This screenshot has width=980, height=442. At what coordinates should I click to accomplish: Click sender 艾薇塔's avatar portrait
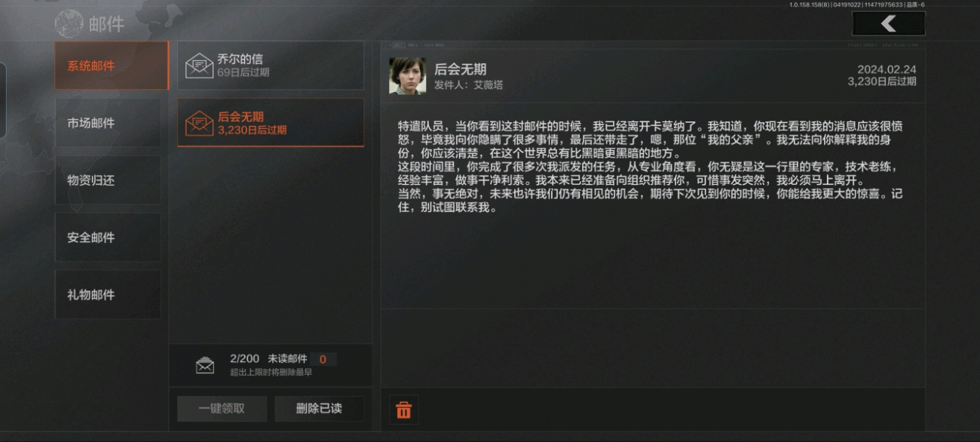pyautogui.click(x=407, y=76)
